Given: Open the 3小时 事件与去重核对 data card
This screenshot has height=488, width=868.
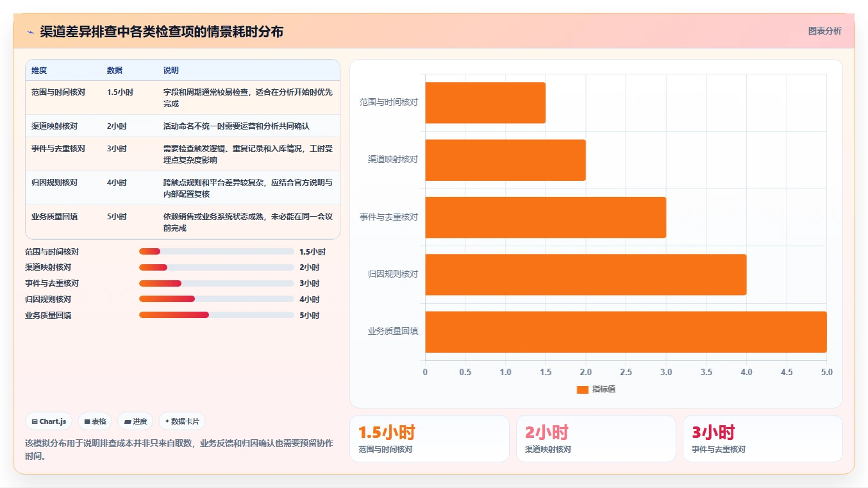Looking at the screenshot, I should [763, 439].
